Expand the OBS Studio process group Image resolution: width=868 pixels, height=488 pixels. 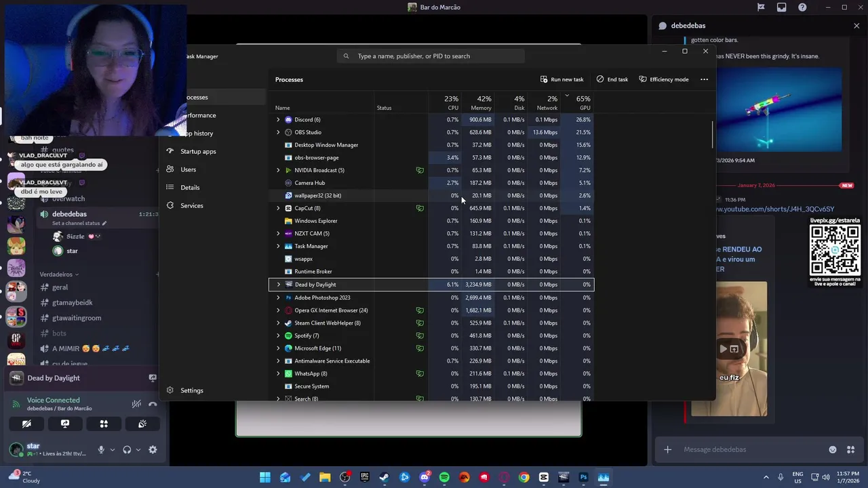tap(278, 132)
